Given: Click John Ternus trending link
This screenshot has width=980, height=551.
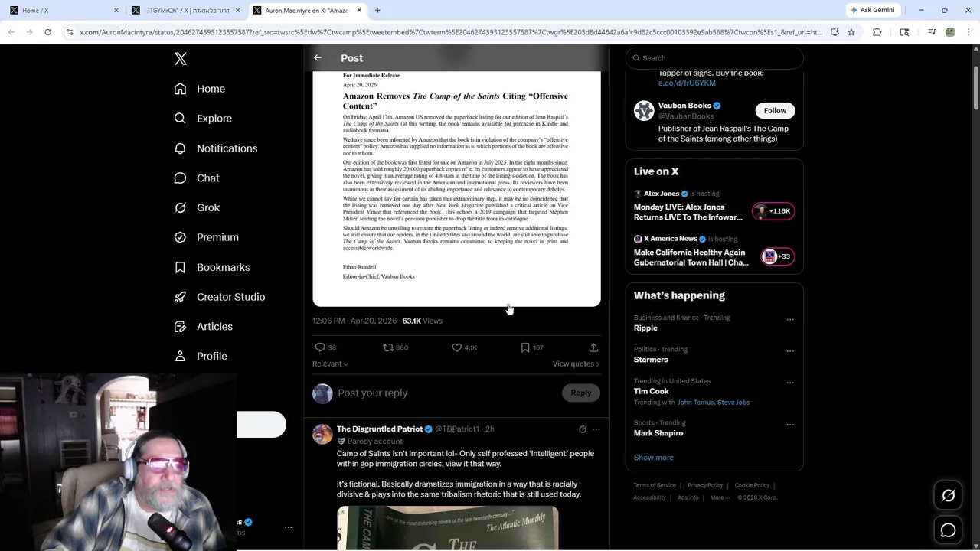Looking at the screenshot, I should [x=695, y=403].
